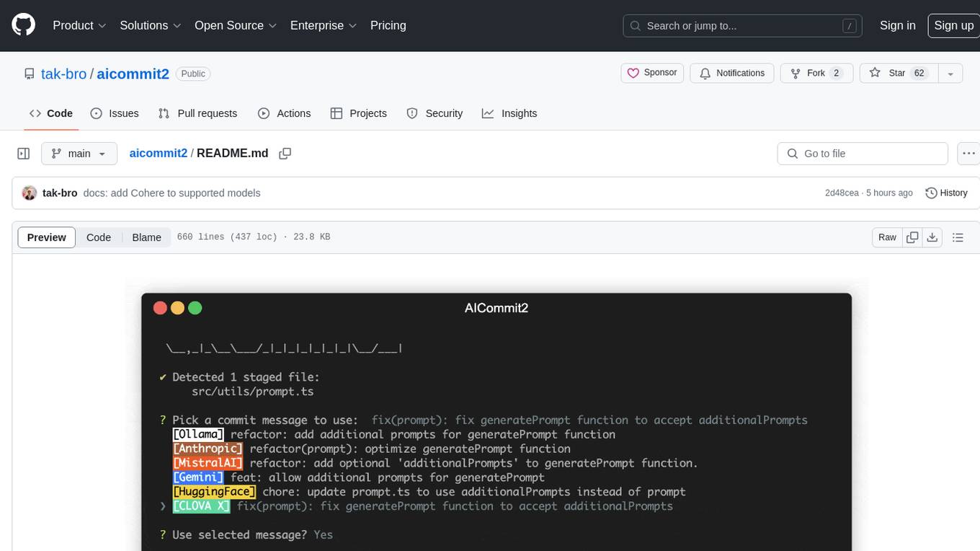Viewport: 980px width, 551px height.
Task: Copy raw file contents
Action: [x=912, y=237]
